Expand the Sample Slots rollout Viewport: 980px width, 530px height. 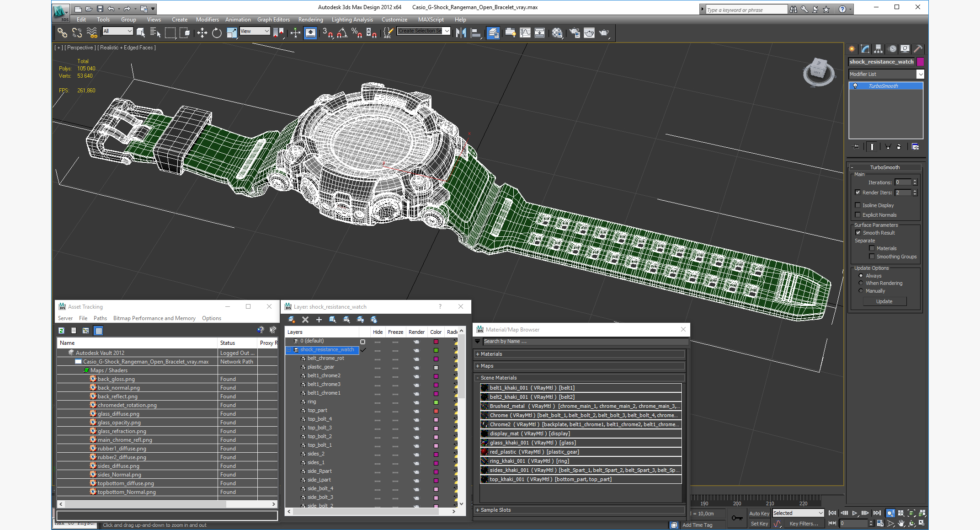580,510
